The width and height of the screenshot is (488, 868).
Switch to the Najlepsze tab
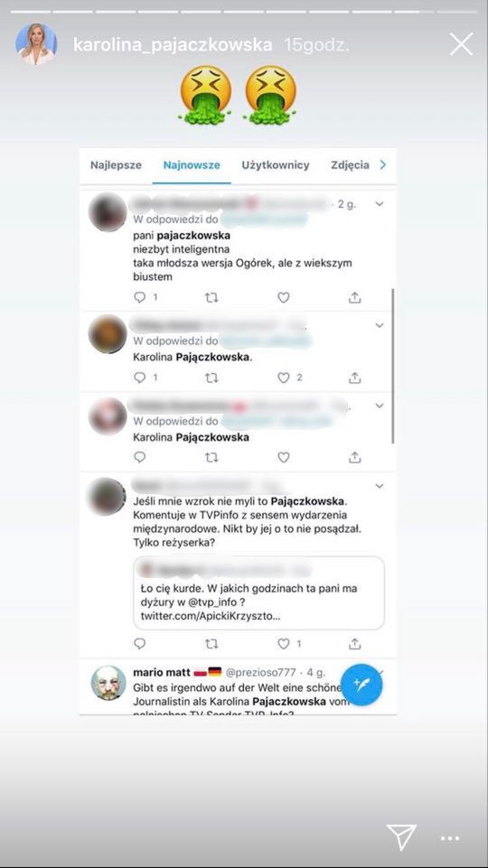[116, 165]
